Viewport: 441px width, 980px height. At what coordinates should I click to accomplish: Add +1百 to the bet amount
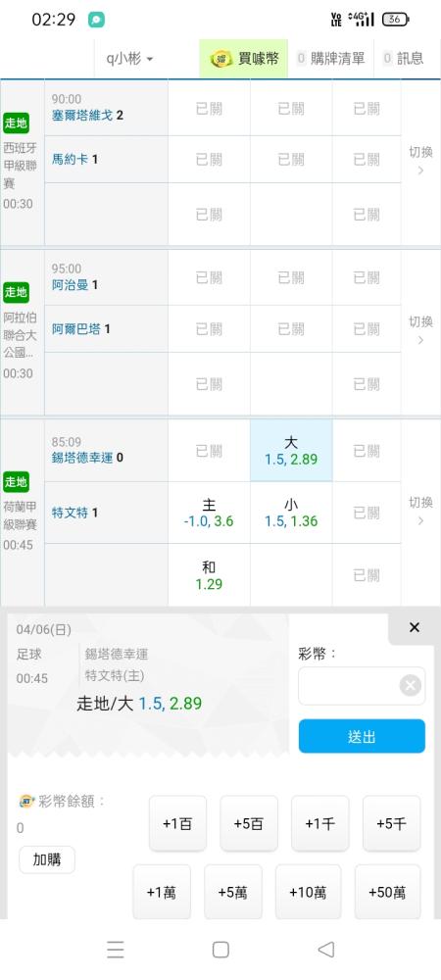click(x=177, y=824)
